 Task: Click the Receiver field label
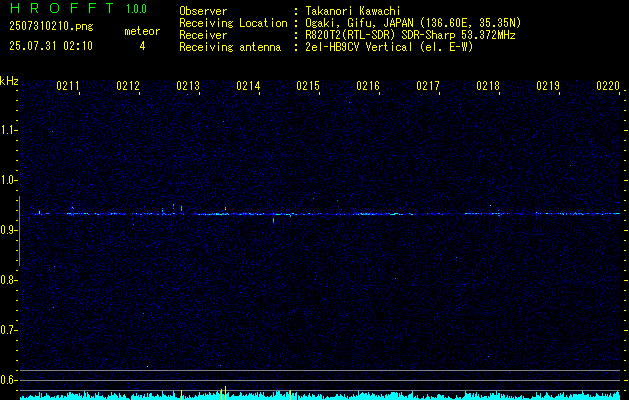click(203, 35)
